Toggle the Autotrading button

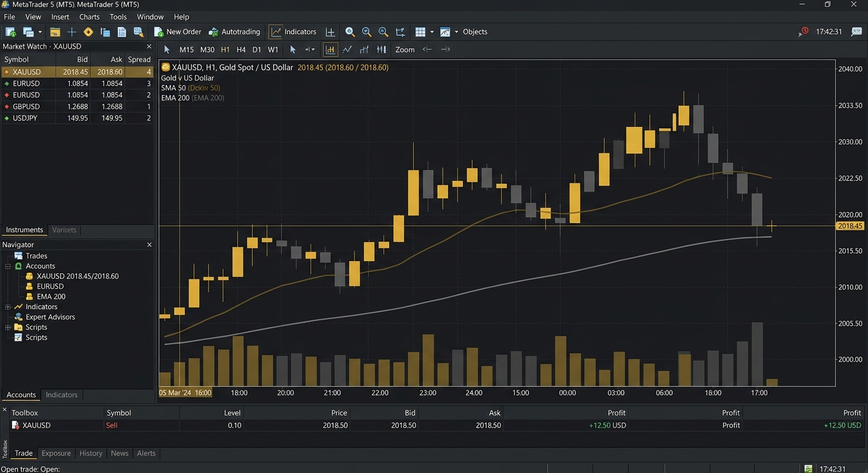234,32
